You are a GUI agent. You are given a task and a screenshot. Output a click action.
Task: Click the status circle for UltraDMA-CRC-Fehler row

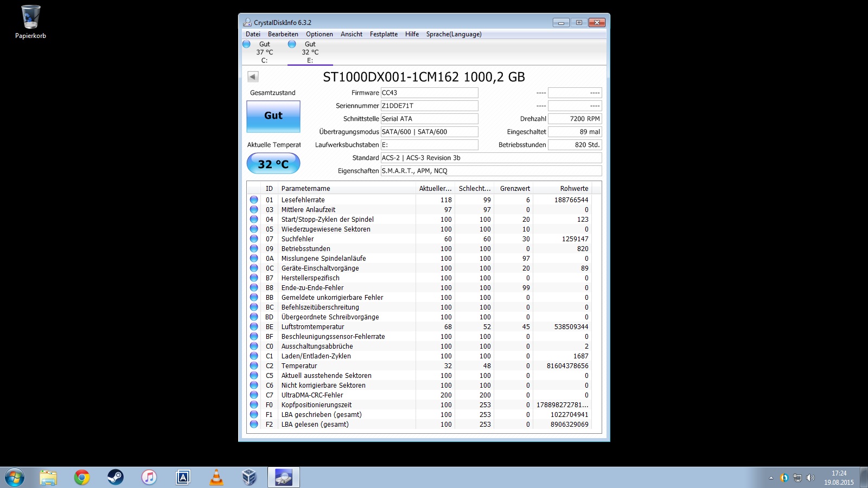click(x=254, y=395)
